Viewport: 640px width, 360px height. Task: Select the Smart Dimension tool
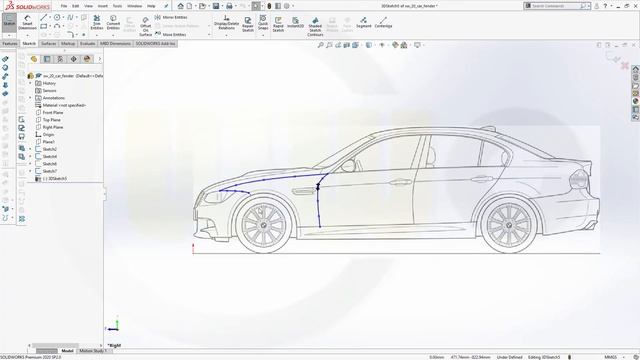tap(27, 23)
